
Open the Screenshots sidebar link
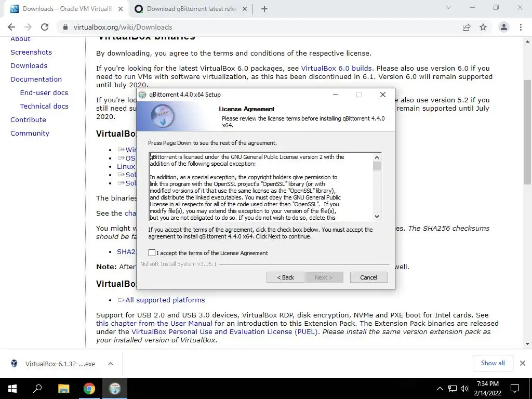point(31,52)
